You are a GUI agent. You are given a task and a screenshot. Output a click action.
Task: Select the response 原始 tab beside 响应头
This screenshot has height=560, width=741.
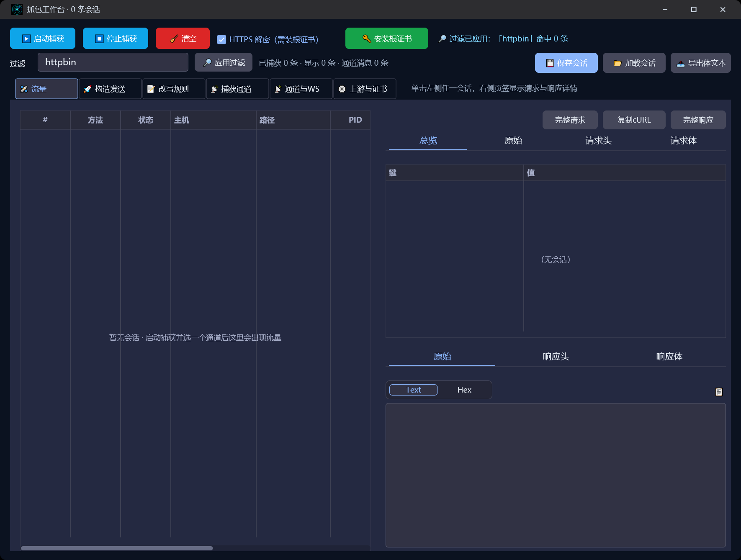coord(442,357)
